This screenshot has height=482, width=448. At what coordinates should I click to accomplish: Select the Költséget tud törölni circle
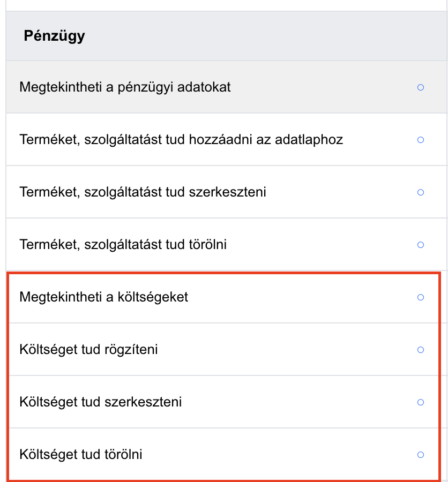point(421,455)
